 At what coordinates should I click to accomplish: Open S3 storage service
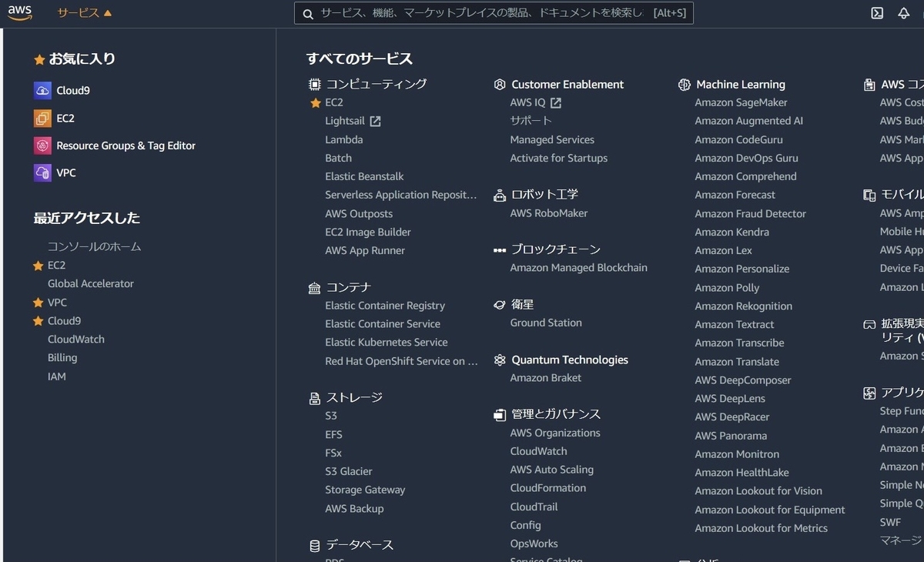[x=331, y=416]
